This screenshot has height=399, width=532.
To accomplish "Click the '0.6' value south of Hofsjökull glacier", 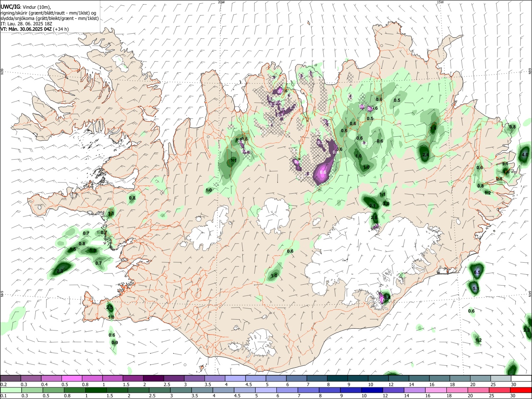I will (x=290, y=251).
